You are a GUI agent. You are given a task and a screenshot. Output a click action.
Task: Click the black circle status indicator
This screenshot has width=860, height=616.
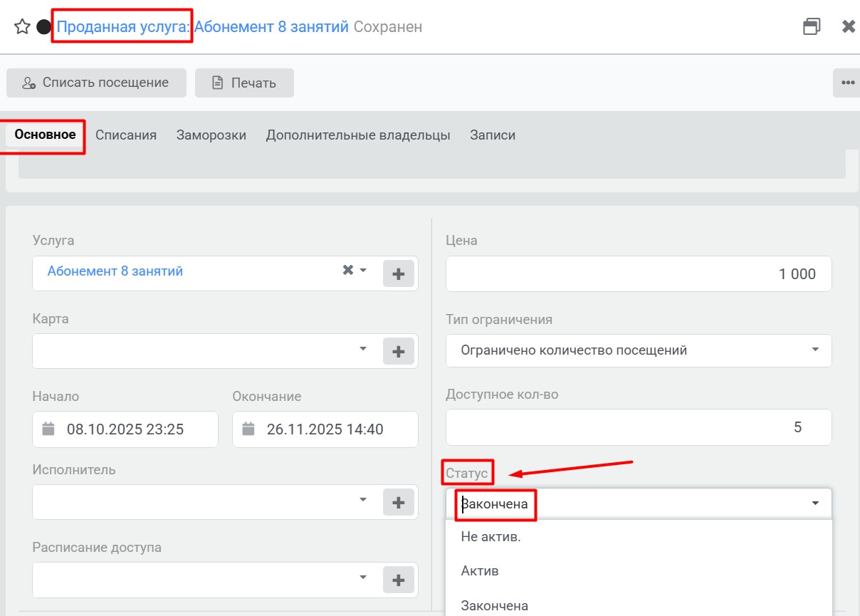(43, 27)
